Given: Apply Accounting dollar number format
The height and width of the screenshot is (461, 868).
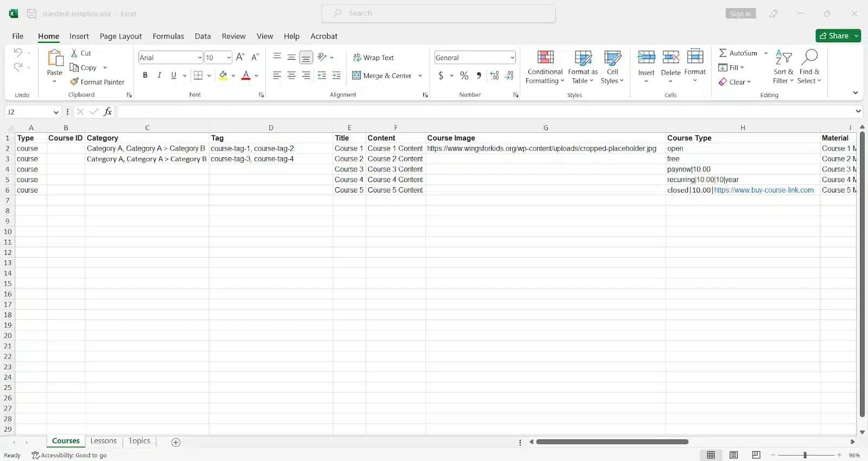Looking at the screenshot, I should coord(441,75).
